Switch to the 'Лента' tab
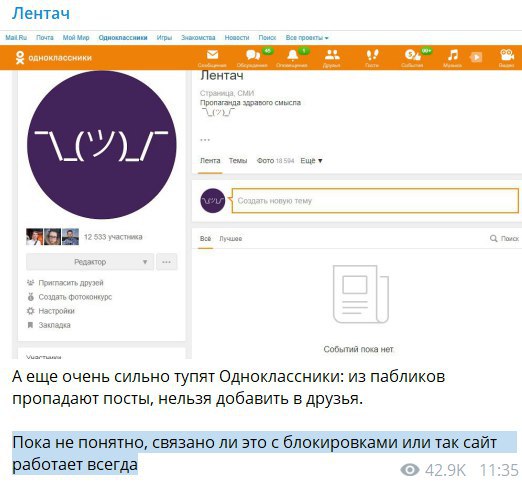The image size is (522, 482). coord(210,161)
